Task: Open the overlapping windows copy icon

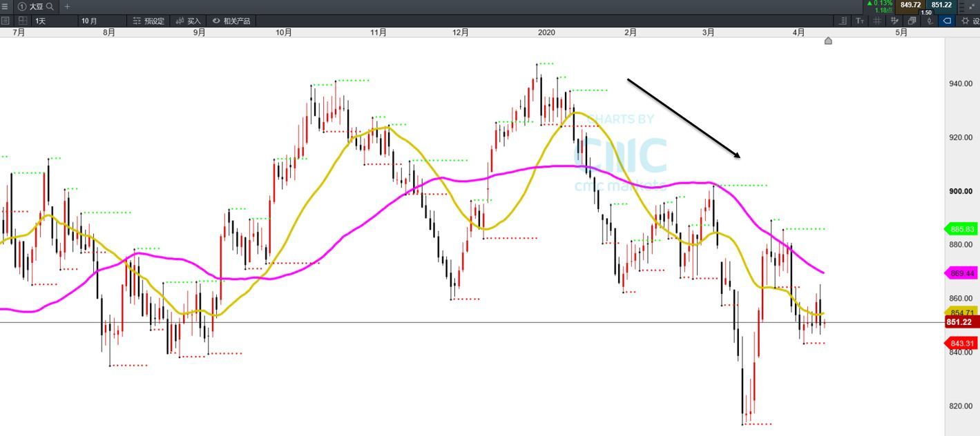Action: click(x=912, y=21)
